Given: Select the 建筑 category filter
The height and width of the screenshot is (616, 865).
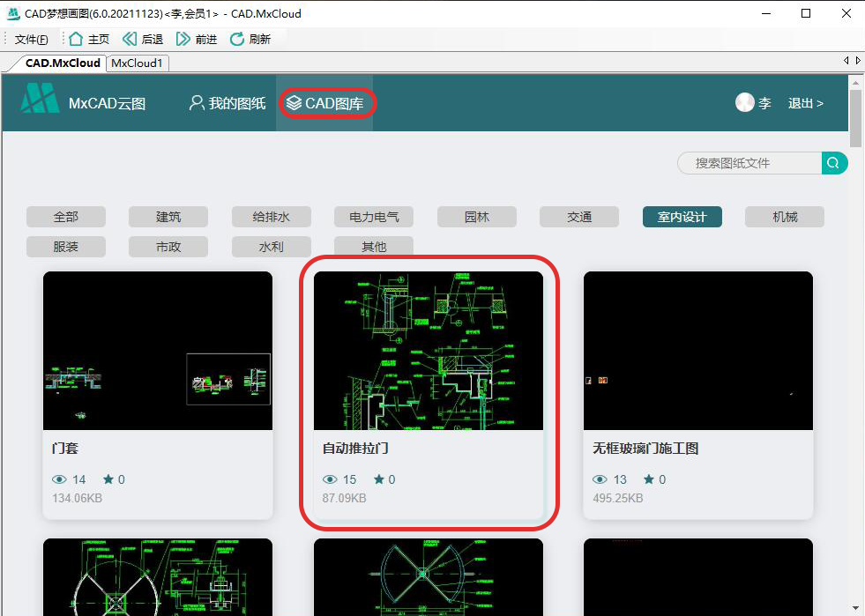Looking at the screenshot, I should [x=168, y=217].
